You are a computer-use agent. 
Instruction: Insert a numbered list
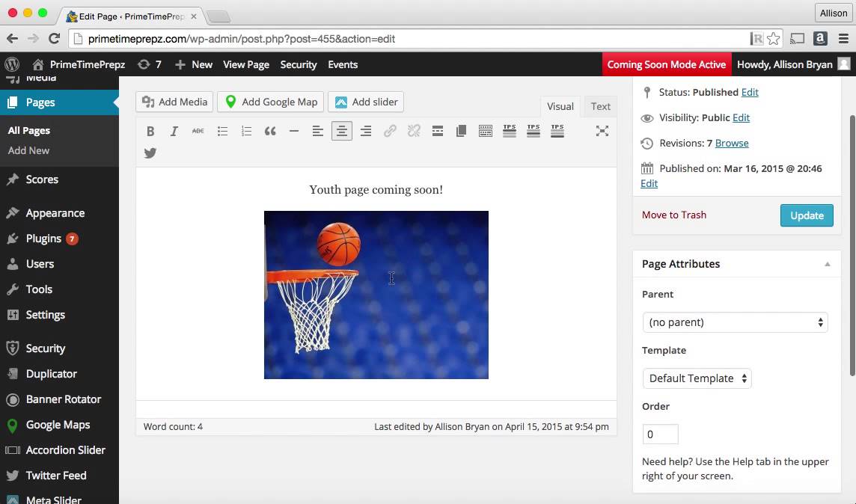click(246, 131)
